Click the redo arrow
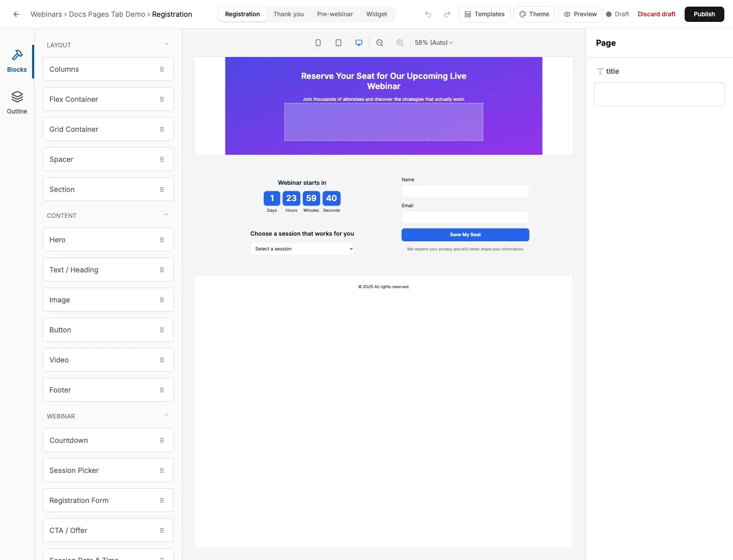This screenshot has width=733, height=560. [447, 14]
